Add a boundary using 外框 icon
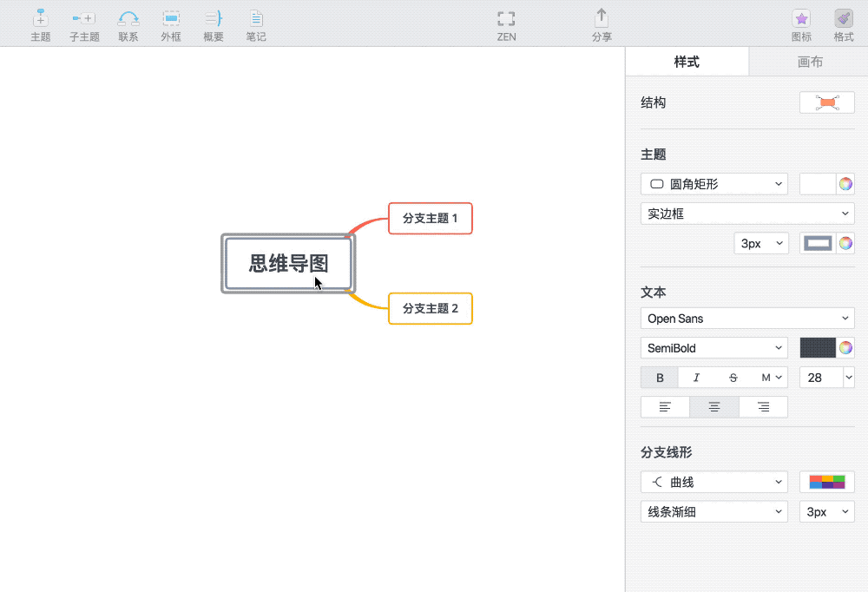Screen dimensions: 868x592 (171, 25)
